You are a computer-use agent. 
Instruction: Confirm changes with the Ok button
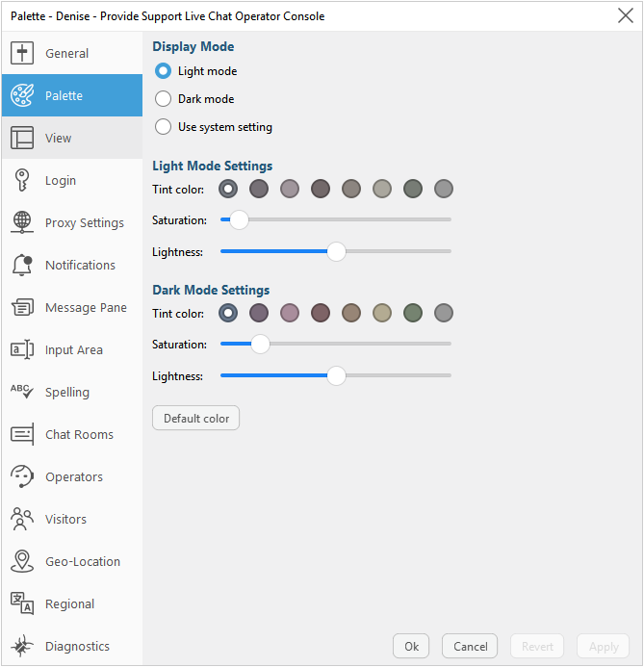click(x=411, y=646)
